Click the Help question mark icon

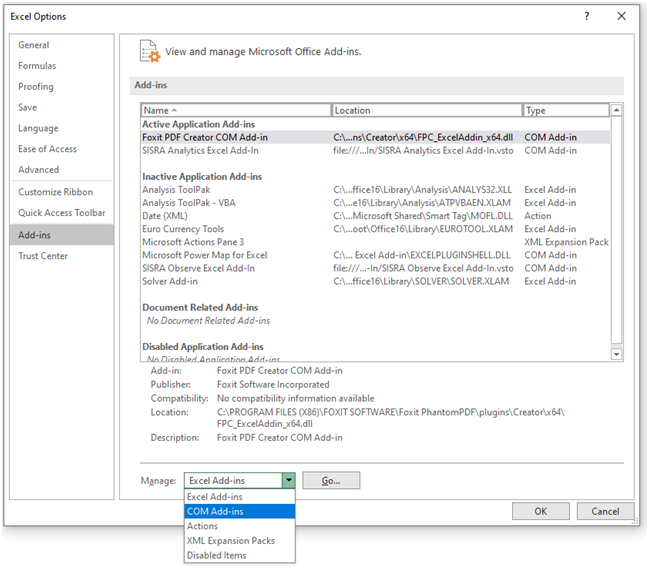pos(586,16)
